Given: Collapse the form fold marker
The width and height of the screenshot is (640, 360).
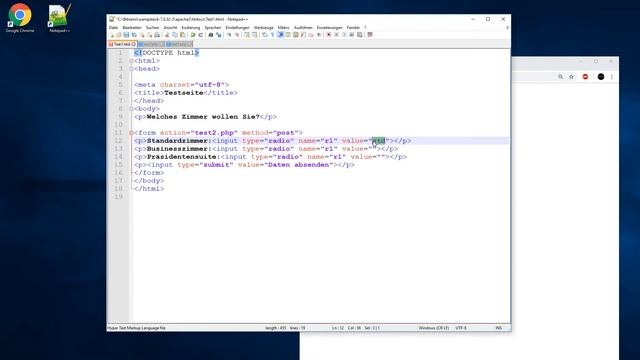Looking at the screenshot, I should pyautogui.click(x=131, y=133).
